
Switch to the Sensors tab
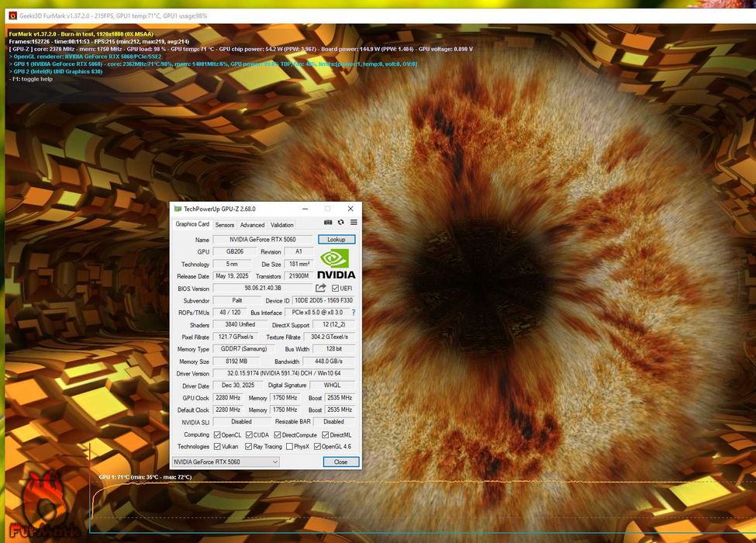225,225
